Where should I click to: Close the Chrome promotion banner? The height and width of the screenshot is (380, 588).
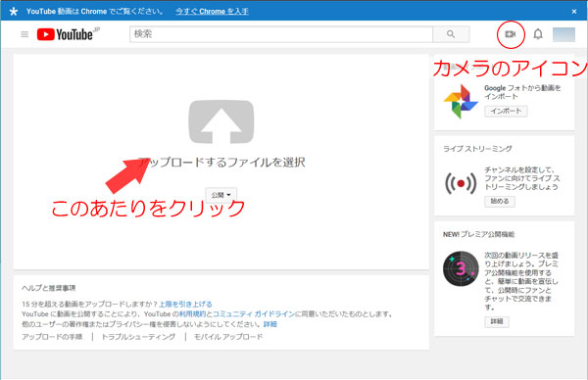click(x=574, y=11)
